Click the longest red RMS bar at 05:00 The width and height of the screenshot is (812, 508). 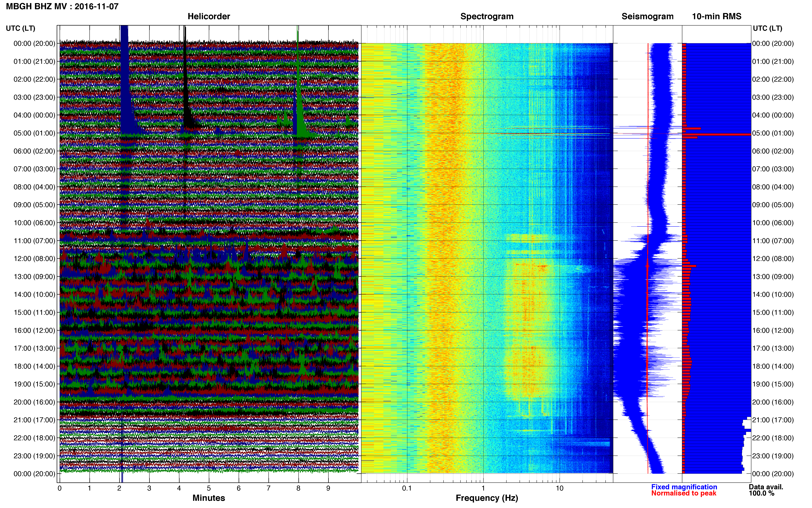point(717,134)
